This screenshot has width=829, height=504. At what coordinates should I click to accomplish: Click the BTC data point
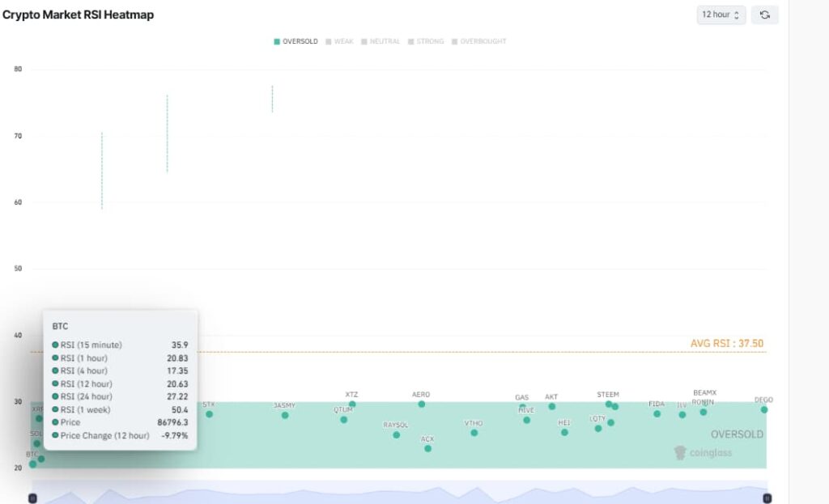click(x=32, y=464)
